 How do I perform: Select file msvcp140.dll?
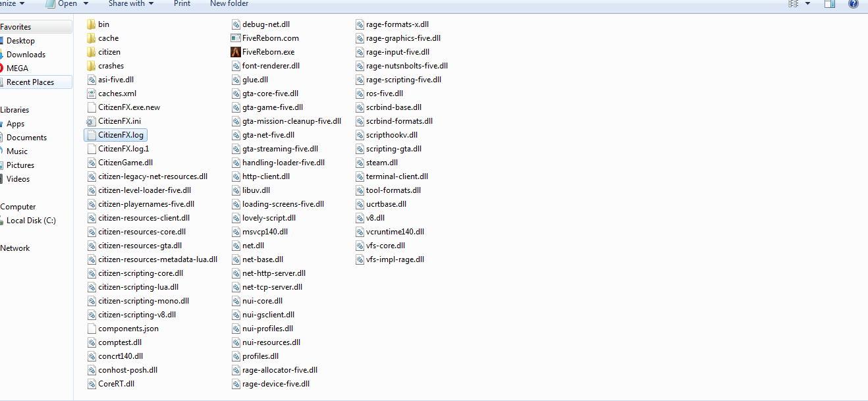pyautogui.click(x=265, y=232)
